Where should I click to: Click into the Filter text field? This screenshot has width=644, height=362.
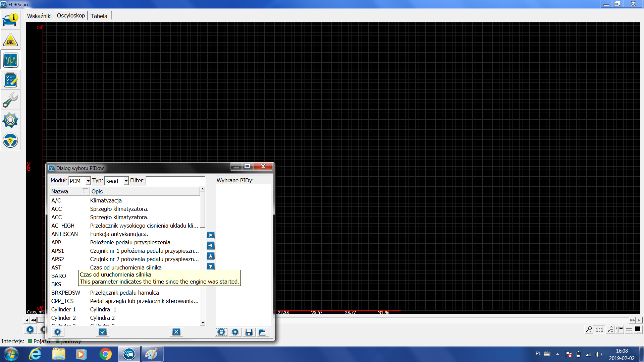[175, 181]
